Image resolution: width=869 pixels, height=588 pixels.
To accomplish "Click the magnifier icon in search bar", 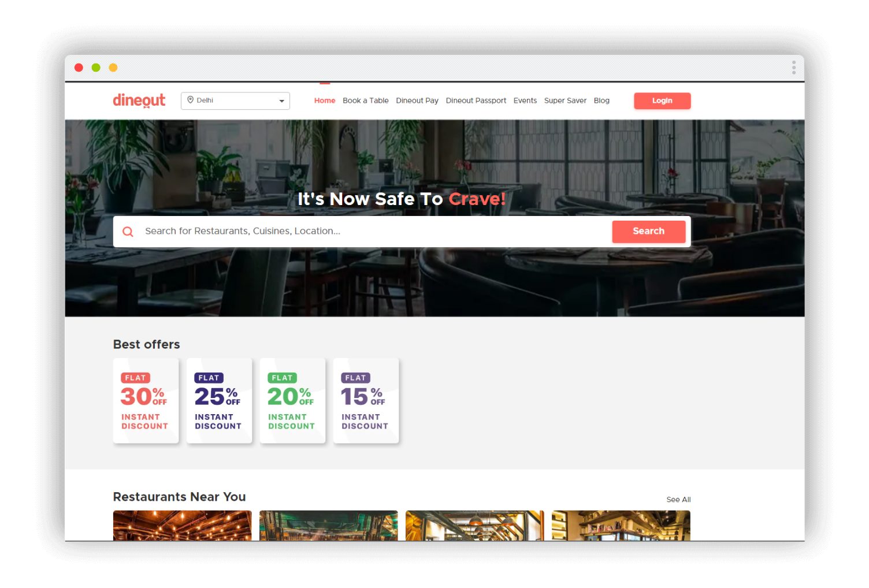I will tap(128, 232).
